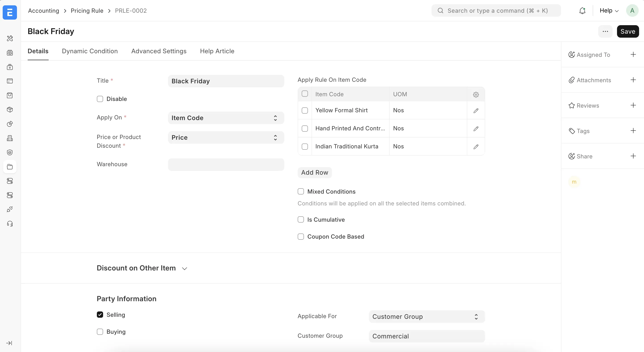Image resolution: width=644 pixels, height=352 pixels.
Task: Check the Mixed Conditions checkbox
Action: coord(301,191)
